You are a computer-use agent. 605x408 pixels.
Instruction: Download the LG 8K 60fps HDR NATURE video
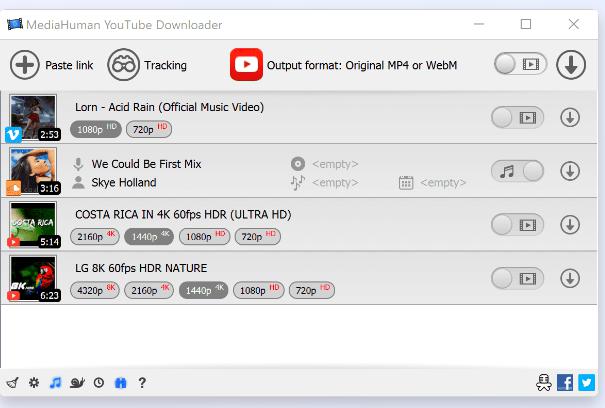pos(570,278)
